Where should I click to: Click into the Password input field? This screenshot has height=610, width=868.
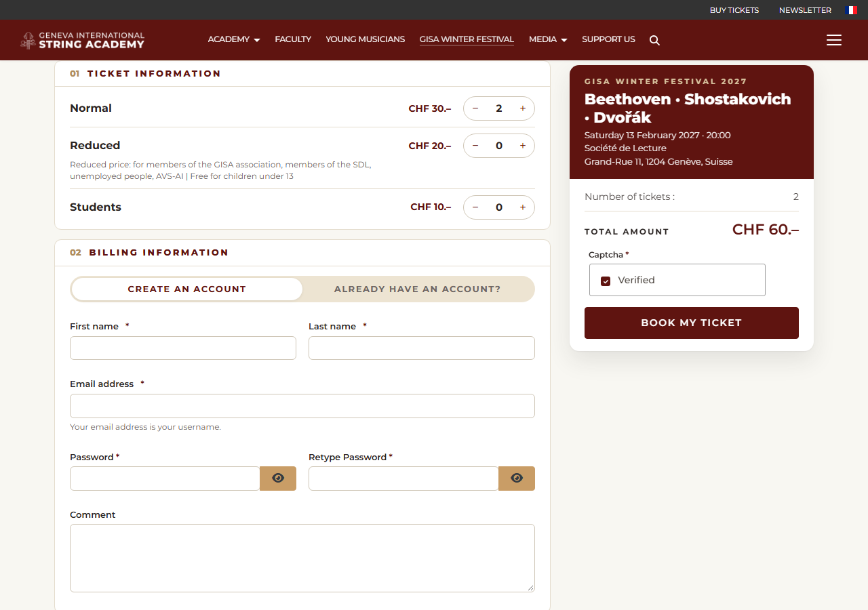[165, 479]
